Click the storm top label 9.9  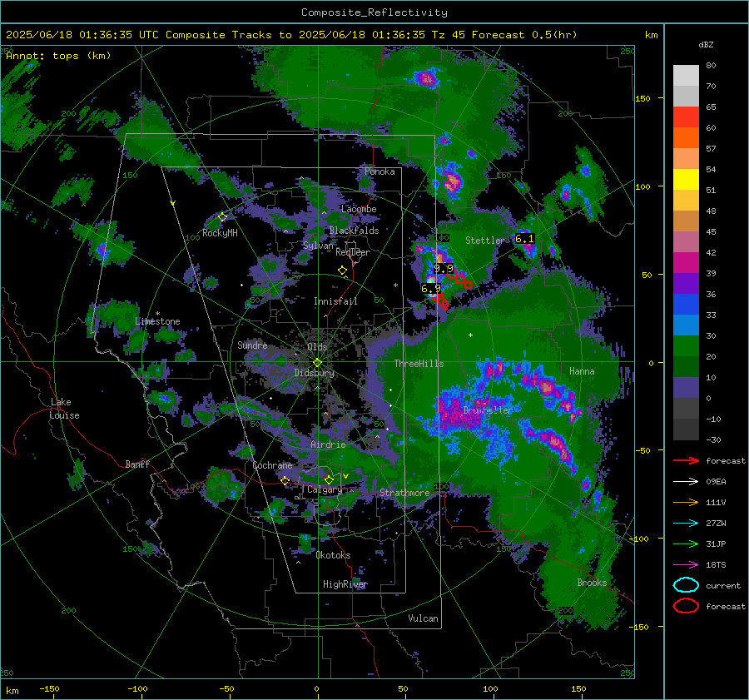444,269
